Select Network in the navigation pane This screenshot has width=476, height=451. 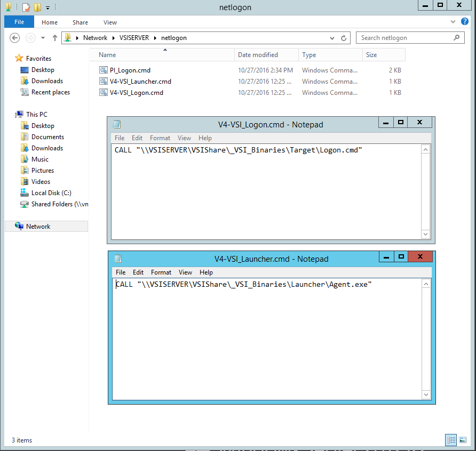click(x=38, y=227)
